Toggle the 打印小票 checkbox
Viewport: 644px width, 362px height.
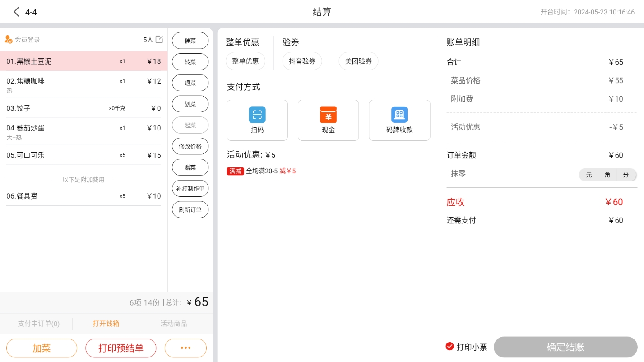pos(449,347)
